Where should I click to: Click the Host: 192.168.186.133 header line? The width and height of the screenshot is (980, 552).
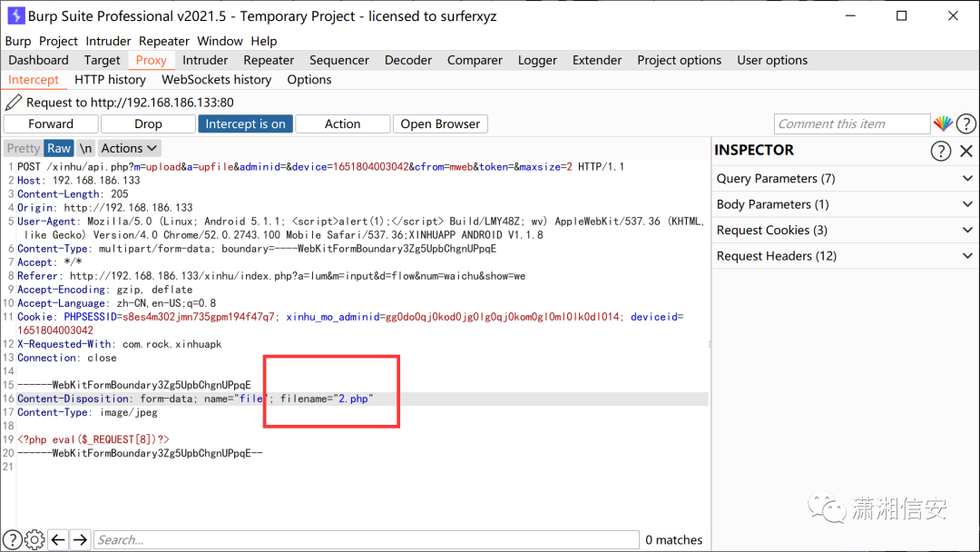pyautogui.click(x=79, y=181)
